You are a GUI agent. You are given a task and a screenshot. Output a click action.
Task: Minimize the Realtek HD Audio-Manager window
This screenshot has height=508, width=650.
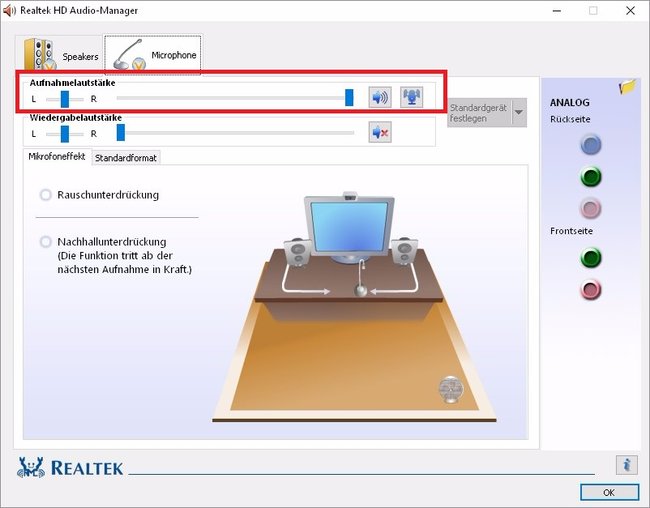(x=557, y=11)
